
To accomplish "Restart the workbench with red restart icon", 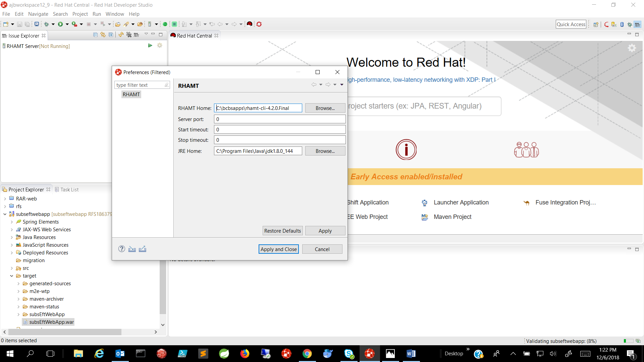I will [x=259, y=24].
